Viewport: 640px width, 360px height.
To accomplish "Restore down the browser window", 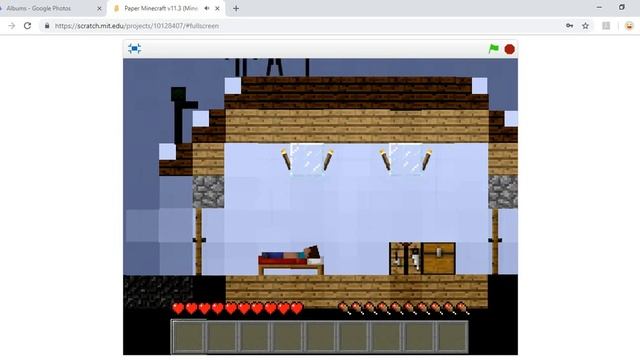I will pyautogui.click(x=622, y=7).
